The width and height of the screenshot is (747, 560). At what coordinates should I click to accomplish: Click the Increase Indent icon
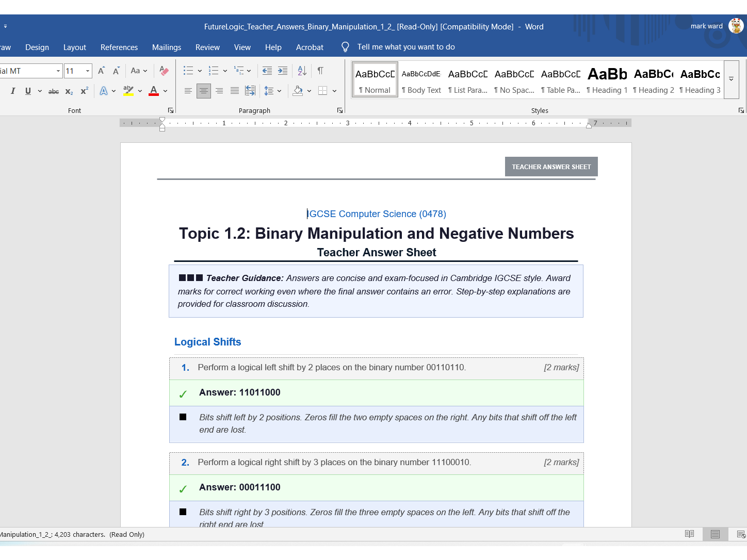(x=283, y=71)
